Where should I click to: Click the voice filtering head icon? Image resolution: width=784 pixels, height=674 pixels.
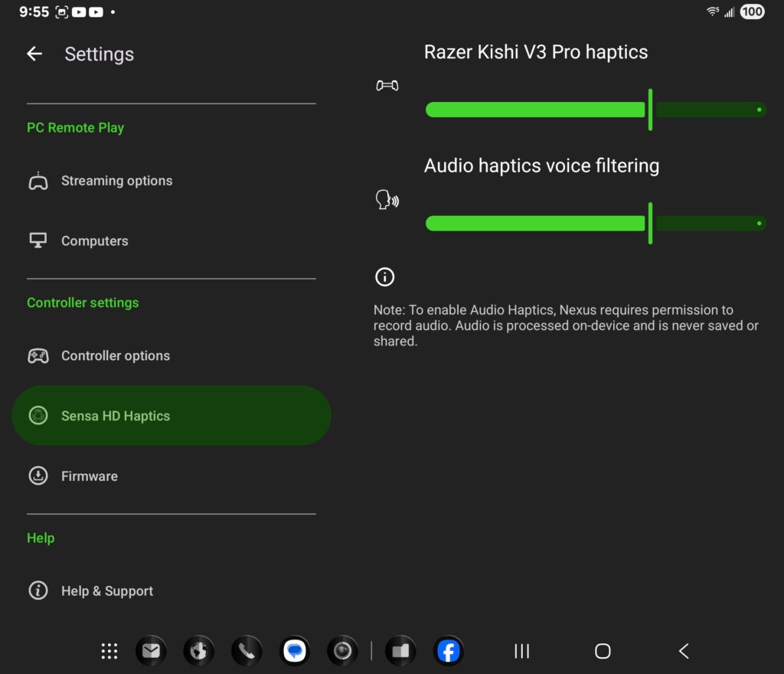click(x=387, y=199)
